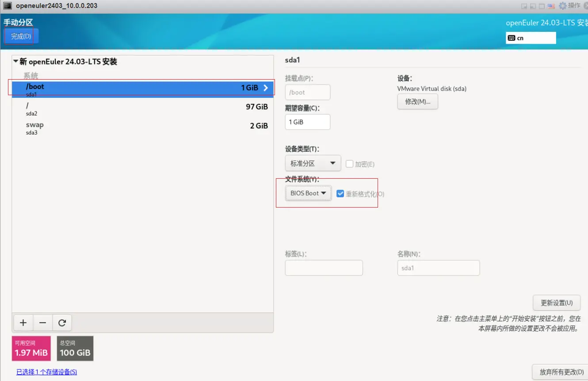Click the arrow chevron on /boot row
Image resolution: width=588 pixels, height=381 pixels.
266,88
